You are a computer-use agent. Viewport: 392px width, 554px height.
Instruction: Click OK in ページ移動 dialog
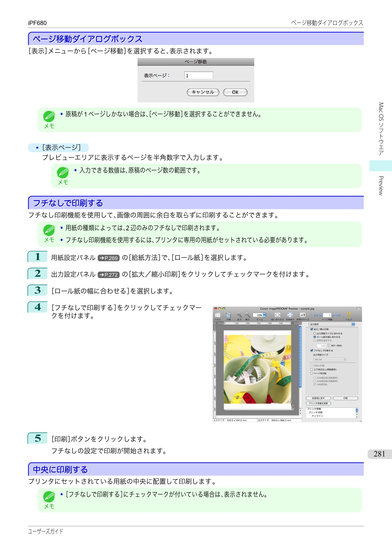tap(235, 92)
